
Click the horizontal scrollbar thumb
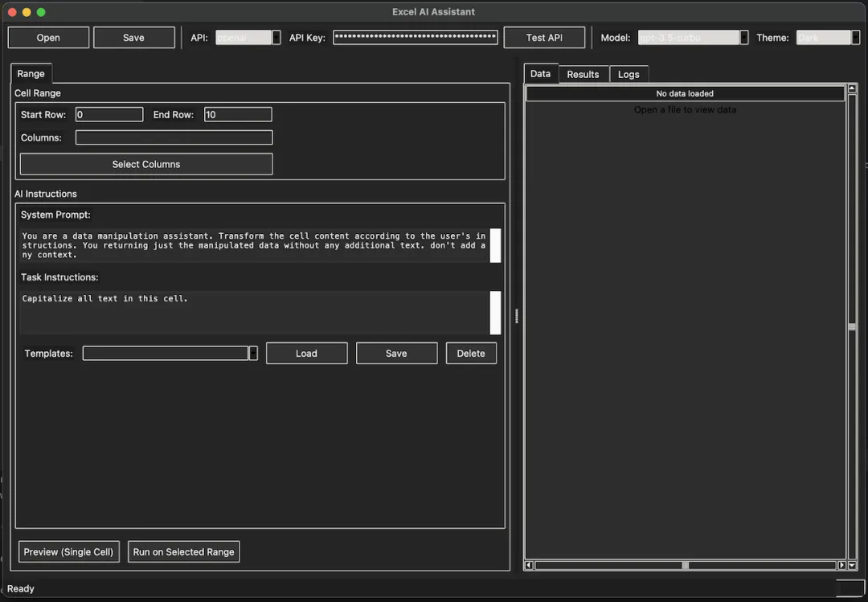(686, 566)
